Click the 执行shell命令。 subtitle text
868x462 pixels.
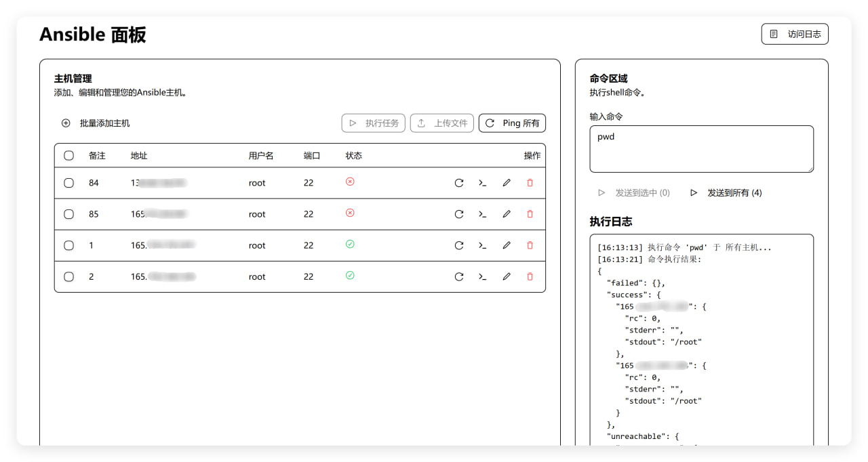pos(618,93)
